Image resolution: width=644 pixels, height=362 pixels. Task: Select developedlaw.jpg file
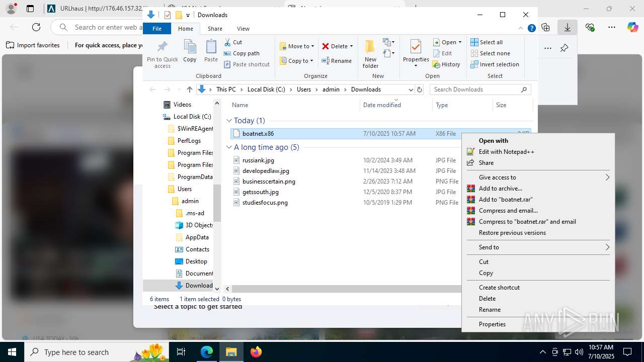pyautogui.click(x=266, y=171)
